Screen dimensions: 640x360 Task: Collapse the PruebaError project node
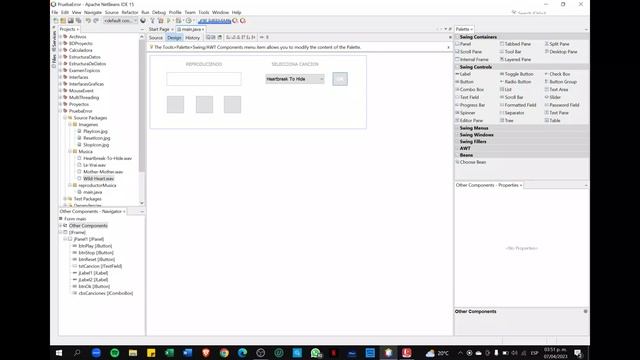pyautogui.click(x=60, y=111)
